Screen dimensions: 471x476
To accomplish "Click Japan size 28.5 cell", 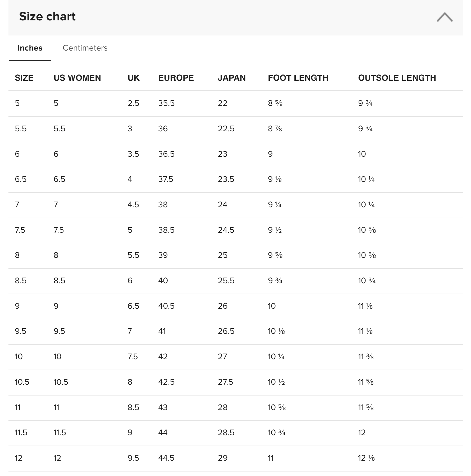I will coord(226,433).
